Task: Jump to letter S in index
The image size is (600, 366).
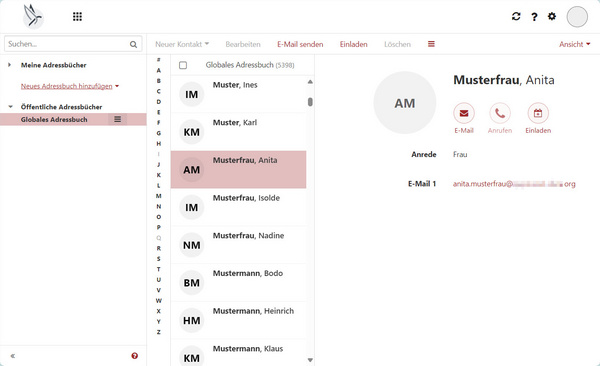Action: click(x=159, y=259)
